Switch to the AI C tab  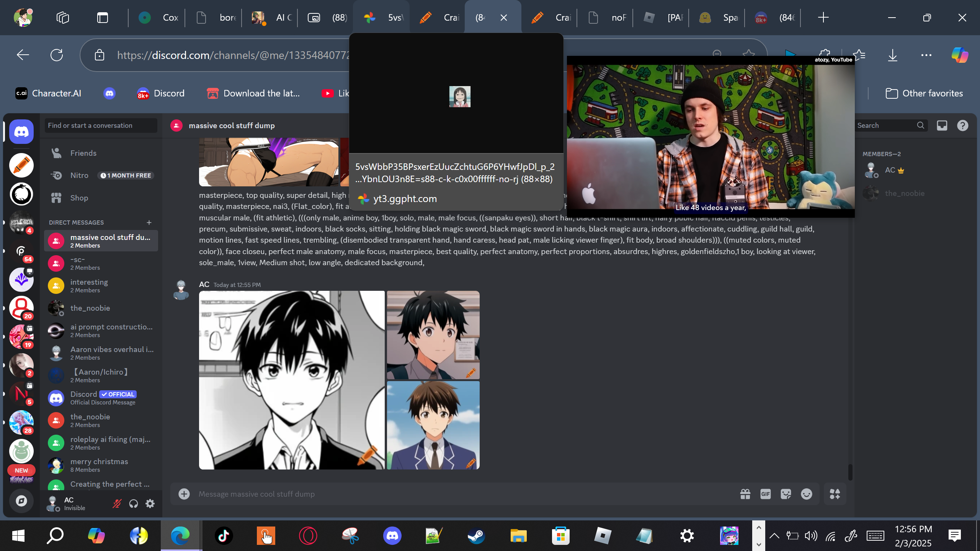click(271, 18)
